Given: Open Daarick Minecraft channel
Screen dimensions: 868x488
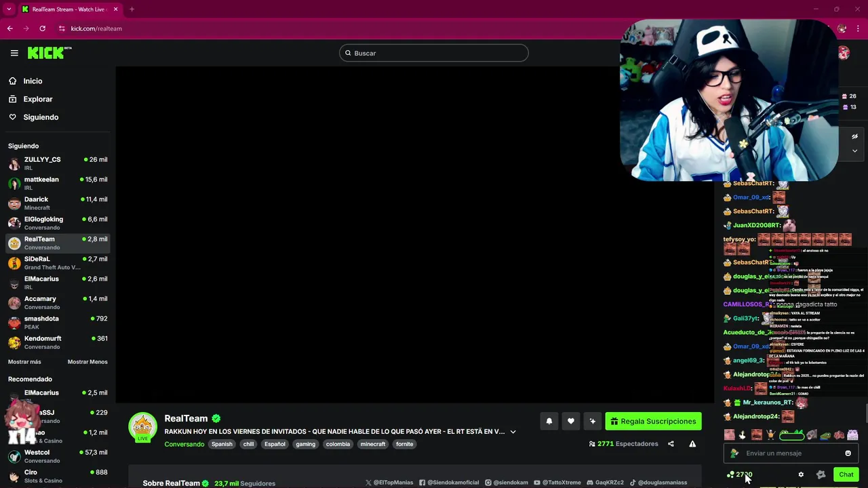Looking at the screenshot, I should coord(58,203).
